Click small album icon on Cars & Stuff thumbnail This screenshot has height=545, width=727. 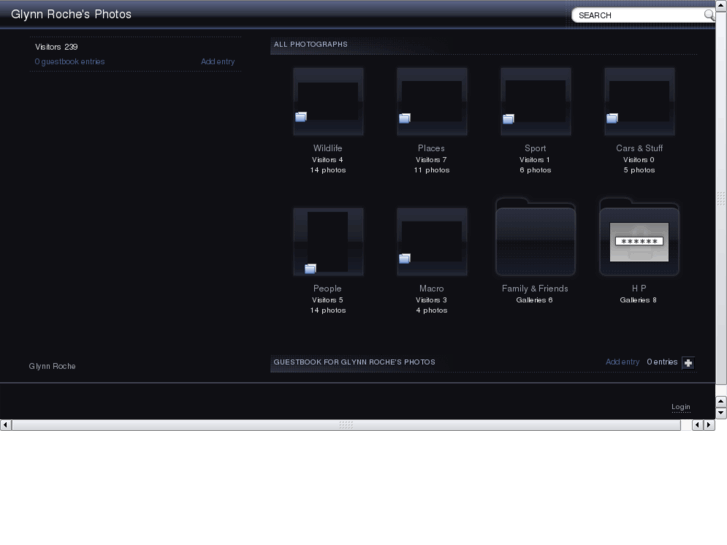coord(612,118)
